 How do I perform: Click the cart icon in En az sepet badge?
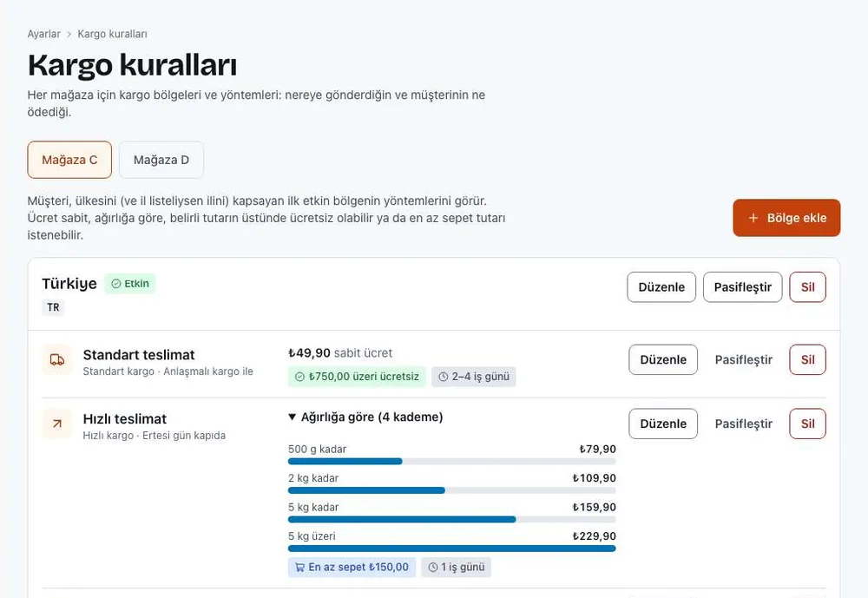(x=299, y=567)
